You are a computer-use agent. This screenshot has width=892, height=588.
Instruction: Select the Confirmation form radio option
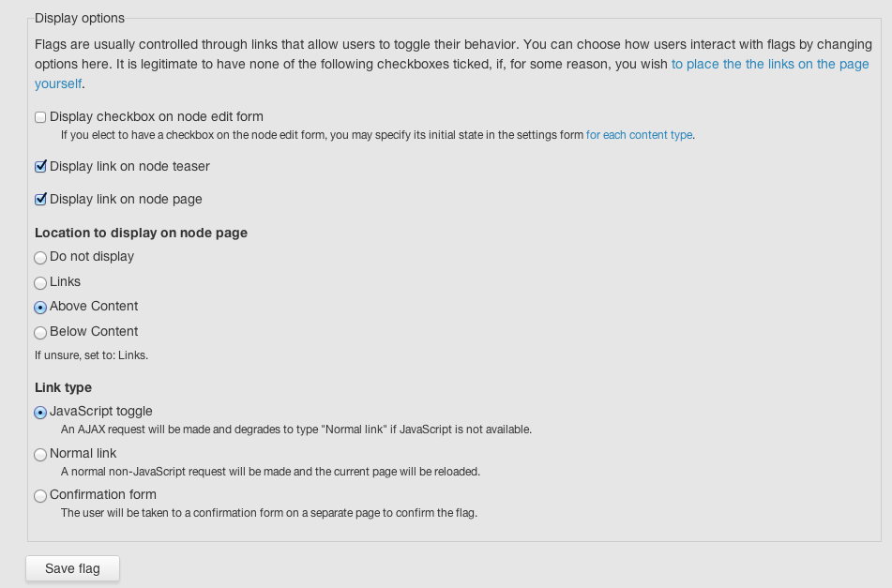[40, 496]
